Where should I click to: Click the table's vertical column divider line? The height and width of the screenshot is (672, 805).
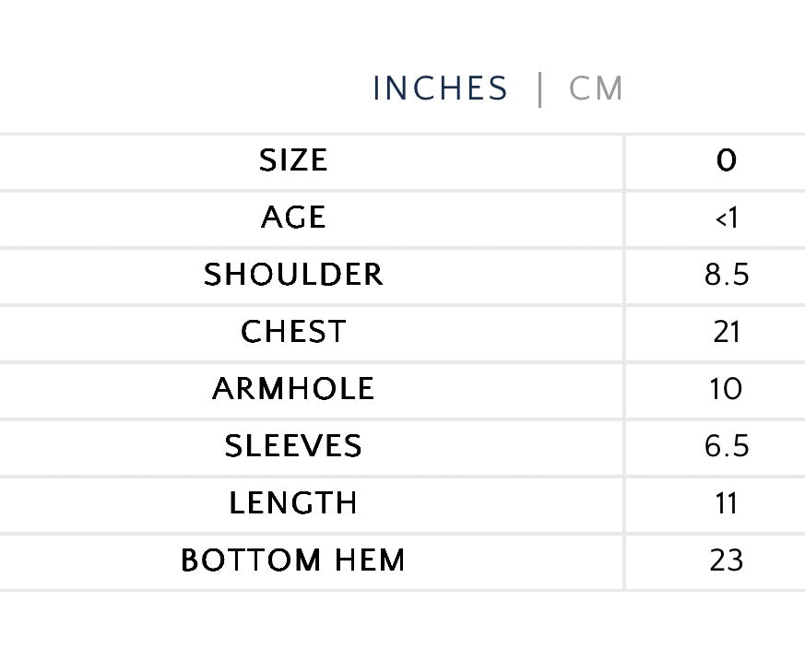click(624, 360)
